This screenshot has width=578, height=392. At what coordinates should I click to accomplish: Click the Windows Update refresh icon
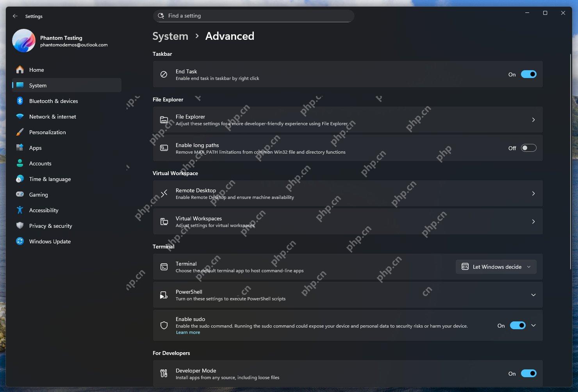click(20, 241)
